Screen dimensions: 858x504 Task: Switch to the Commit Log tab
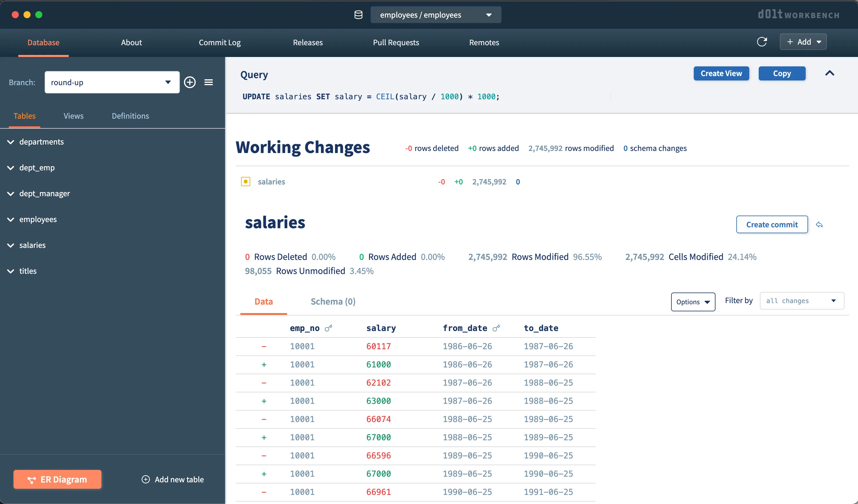(219, 42)
